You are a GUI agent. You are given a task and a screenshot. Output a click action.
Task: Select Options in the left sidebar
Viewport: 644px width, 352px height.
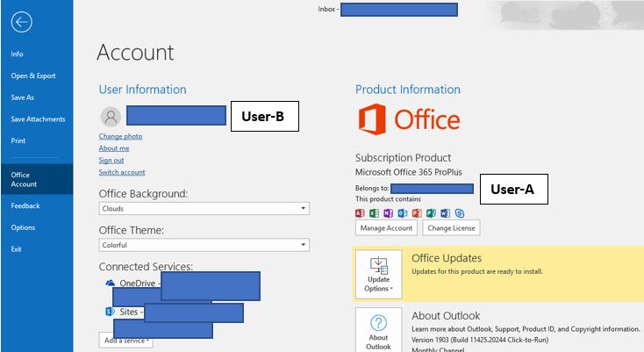coord(23,227)
